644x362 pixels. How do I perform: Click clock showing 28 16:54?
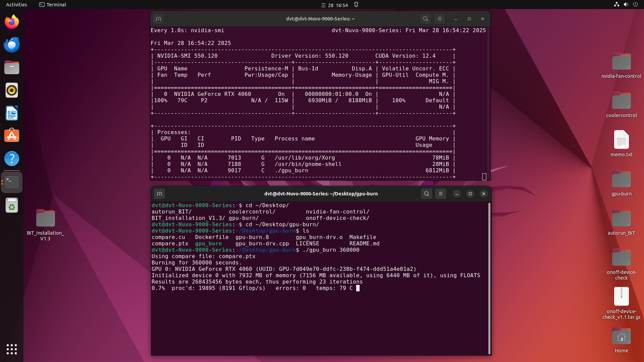[x=337, y=5]
